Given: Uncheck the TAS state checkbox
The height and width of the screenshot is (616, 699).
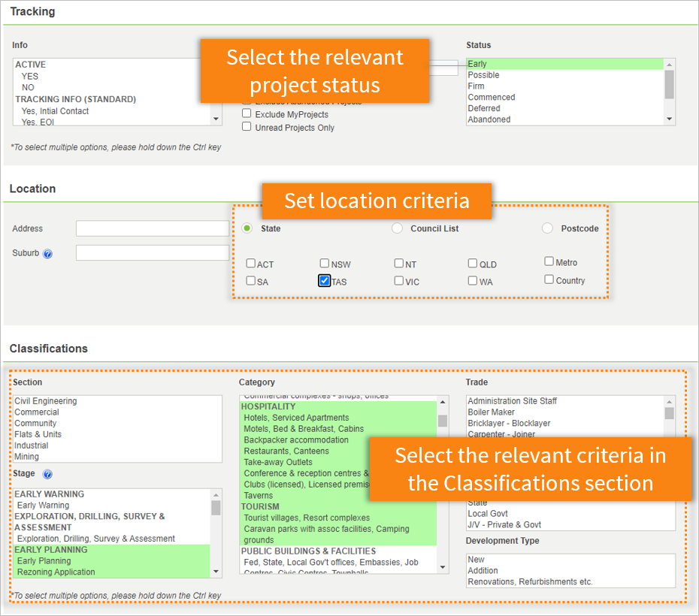Looking at the screenshot, I should [325, 281].
